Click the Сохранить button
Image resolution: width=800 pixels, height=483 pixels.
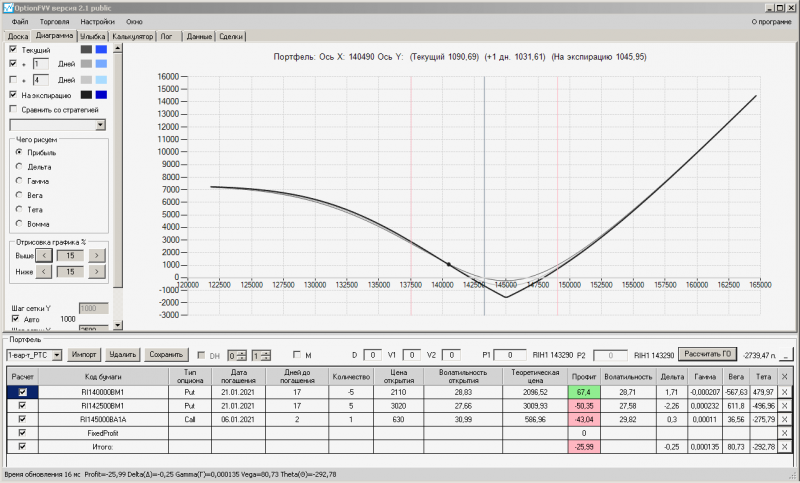(x=166, y=354)
